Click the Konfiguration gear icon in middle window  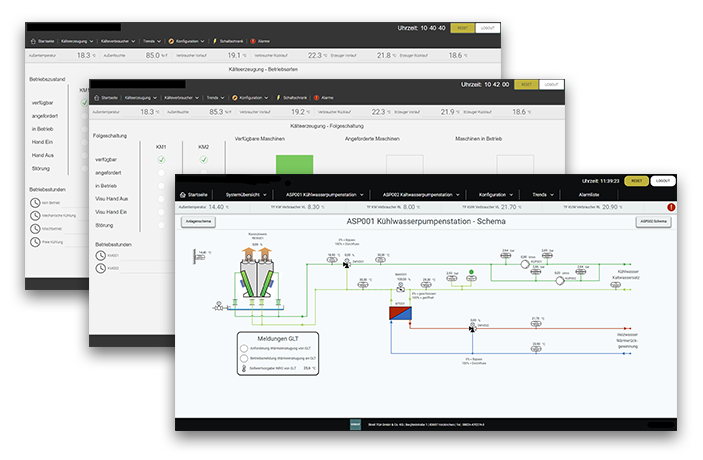(x=233, y=97)
